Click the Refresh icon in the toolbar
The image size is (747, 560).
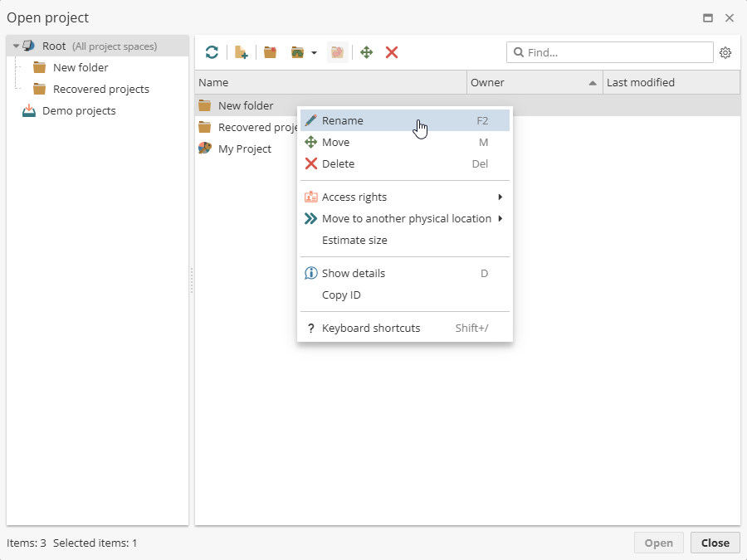tap(212, 52)
